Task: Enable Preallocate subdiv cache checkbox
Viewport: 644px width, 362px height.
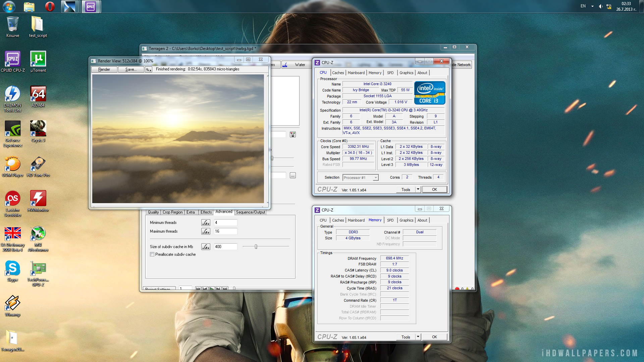Action: 152,254
